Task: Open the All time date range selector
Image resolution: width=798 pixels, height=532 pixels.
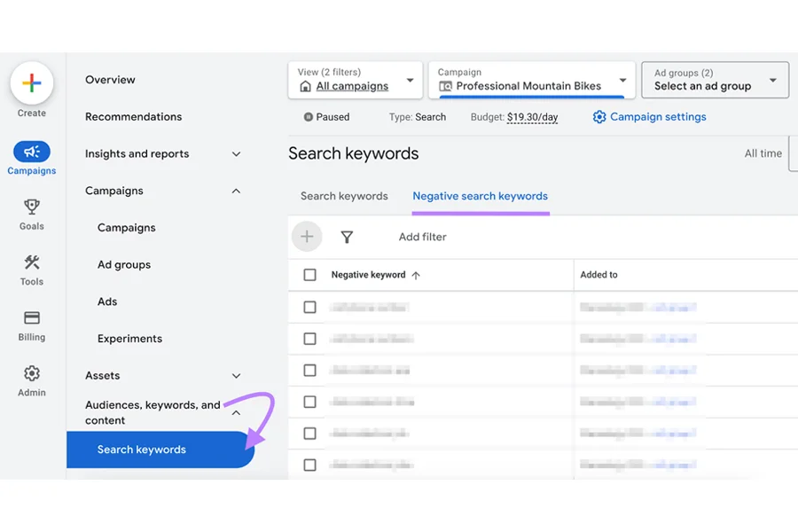Action: click(763, 153)
